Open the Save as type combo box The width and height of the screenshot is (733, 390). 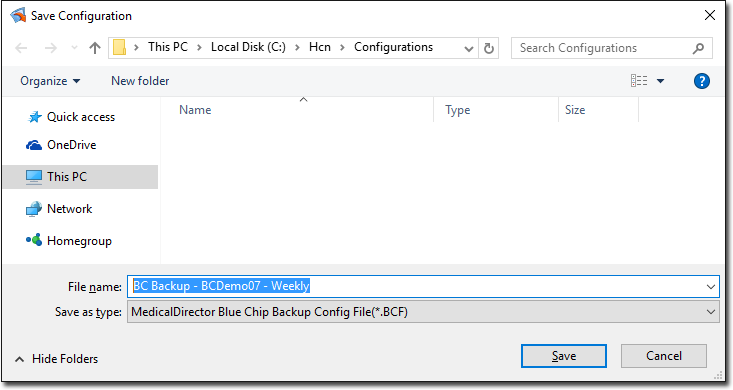(x=423, y=312)
